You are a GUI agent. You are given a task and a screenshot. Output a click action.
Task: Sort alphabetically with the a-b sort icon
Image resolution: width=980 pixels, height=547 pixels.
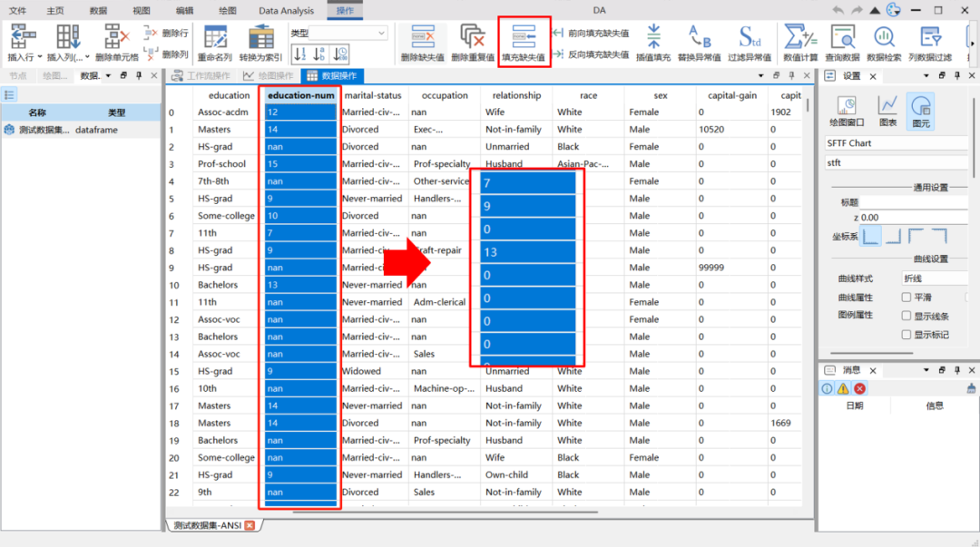click(319, 54)
